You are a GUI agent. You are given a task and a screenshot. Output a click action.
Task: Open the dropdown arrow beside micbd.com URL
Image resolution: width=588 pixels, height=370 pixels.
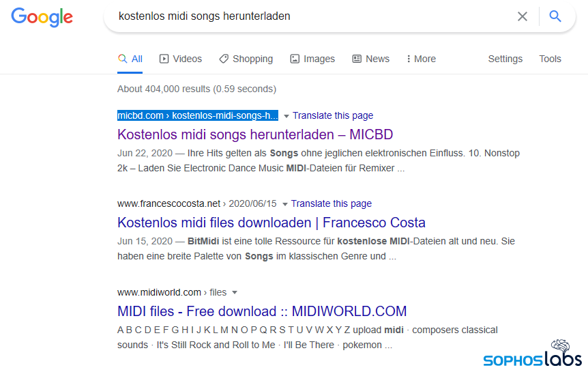click(x=286, y=116)
